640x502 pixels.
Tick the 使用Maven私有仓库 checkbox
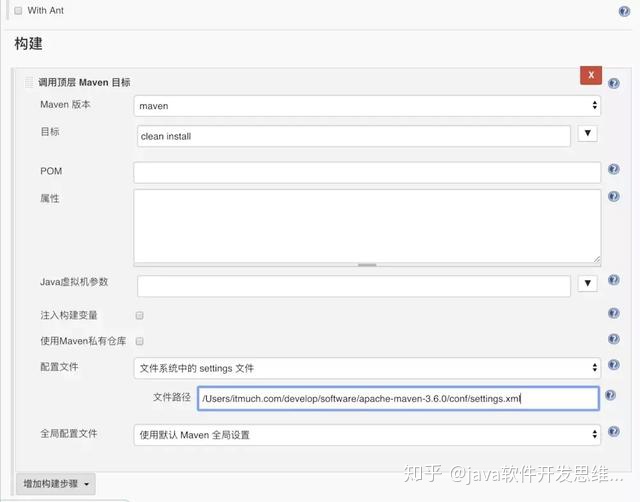pyautogui.click(x=140, y=341)
